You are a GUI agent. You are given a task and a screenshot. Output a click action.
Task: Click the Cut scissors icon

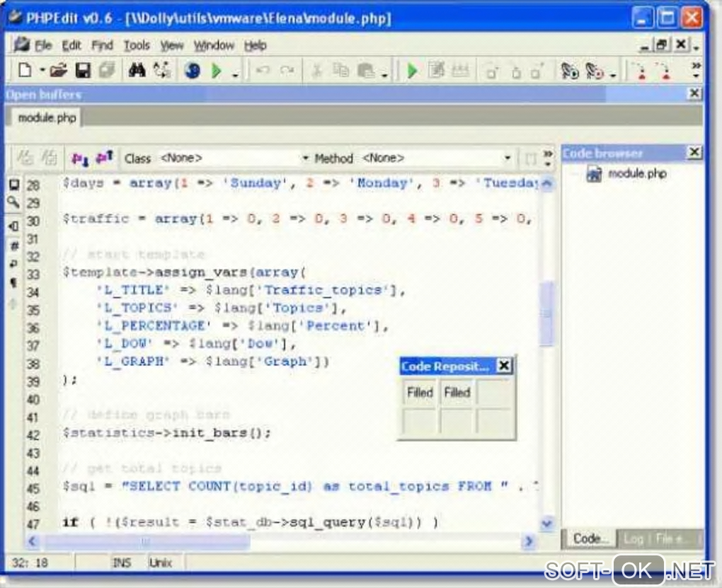tap(316, 71)
